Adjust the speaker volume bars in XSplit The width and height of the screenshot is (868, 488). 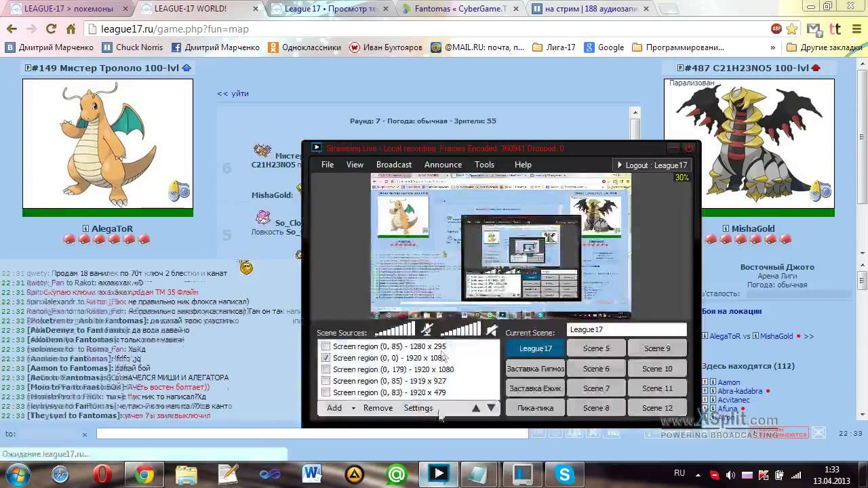(x=460, y=329)
